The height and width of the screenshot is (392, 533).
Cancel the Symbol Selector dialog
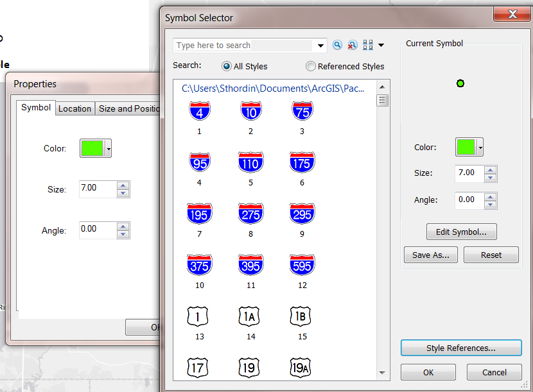[494, 372]
